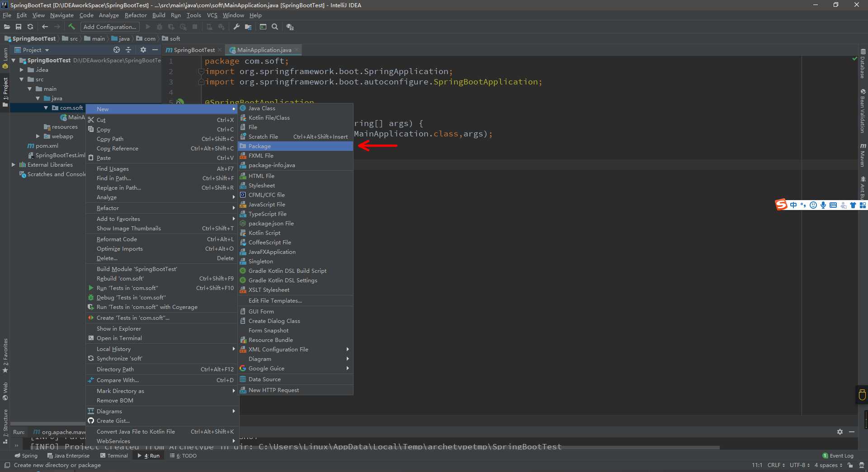
Task: Collapse the SpringBootTest root tree node
Action: click(14, 60)
